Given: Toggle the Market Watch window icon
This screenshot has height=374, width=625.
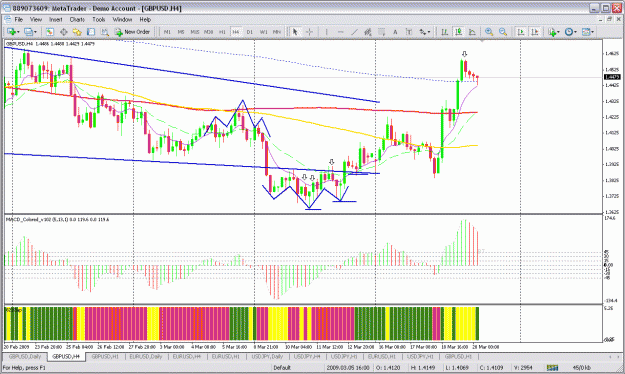Looking at the screenshot, I should 50,32.
